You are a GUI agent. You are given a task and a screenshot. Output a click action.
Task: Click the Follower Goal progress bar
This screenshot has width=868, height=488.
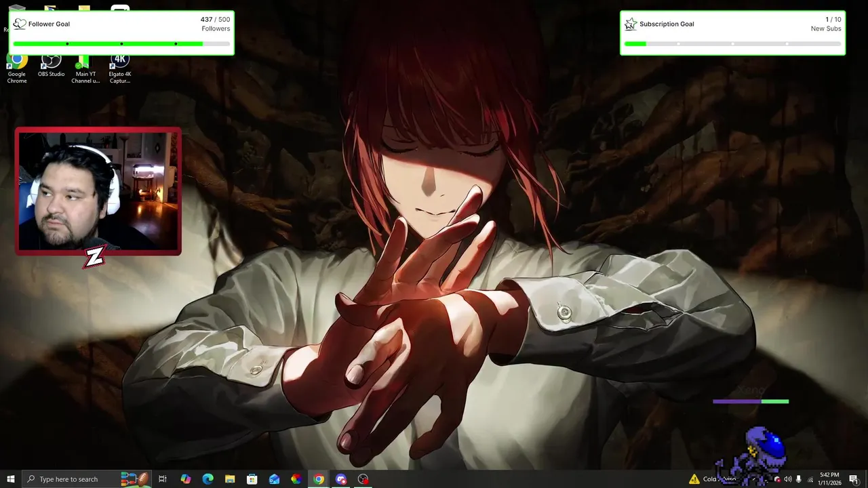pos(121,44)
